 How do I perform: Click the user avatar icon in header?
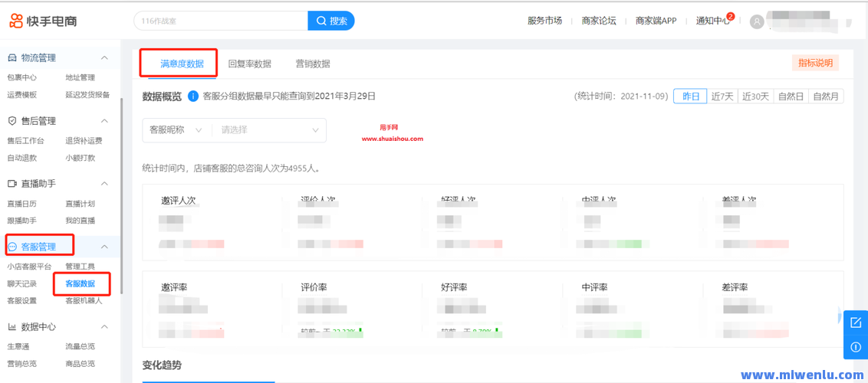click(x=758, y=21)
